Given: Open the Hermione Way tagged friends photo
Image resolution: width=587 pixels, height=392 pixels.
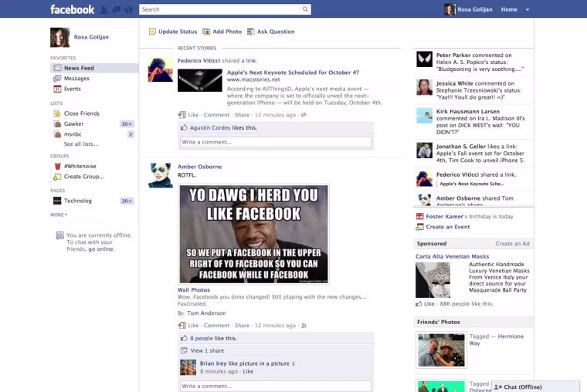Looking at the screenshot, I should coord(441,350).
